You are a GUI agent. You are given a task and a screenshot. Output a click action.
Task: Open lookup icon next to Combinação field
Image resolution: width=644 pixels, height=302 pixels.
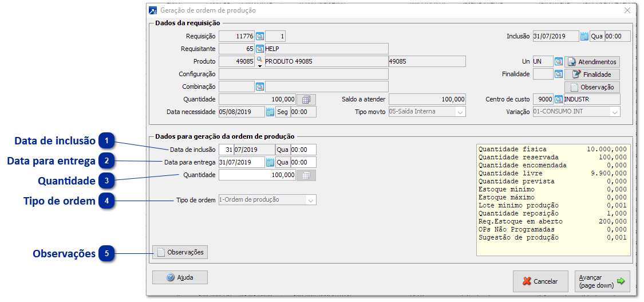pyautogui.click(x=260, y=87)
